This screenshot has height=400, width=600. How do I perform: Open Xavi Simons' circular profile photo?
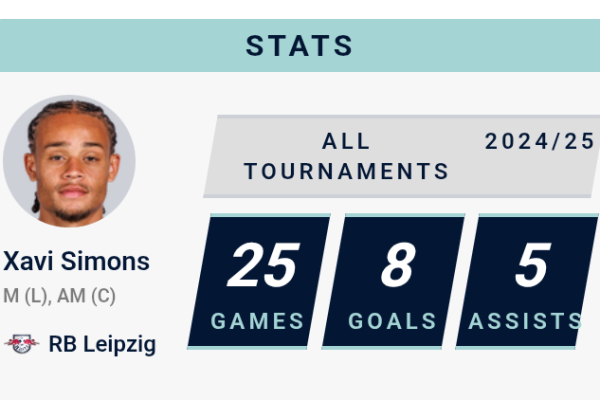pyautogui.click(x=69, y=161)
